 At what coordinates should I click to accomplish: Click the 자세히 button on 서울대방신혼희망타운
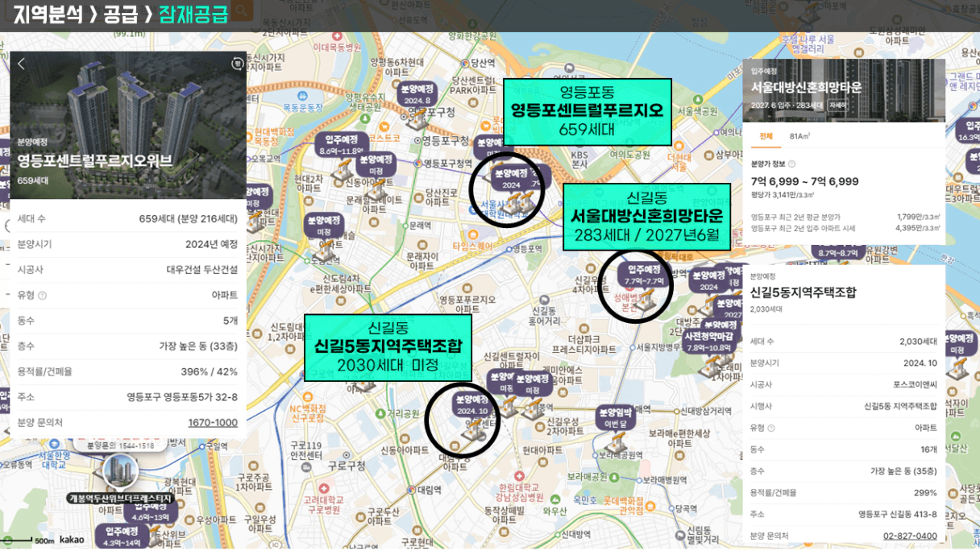837,106
